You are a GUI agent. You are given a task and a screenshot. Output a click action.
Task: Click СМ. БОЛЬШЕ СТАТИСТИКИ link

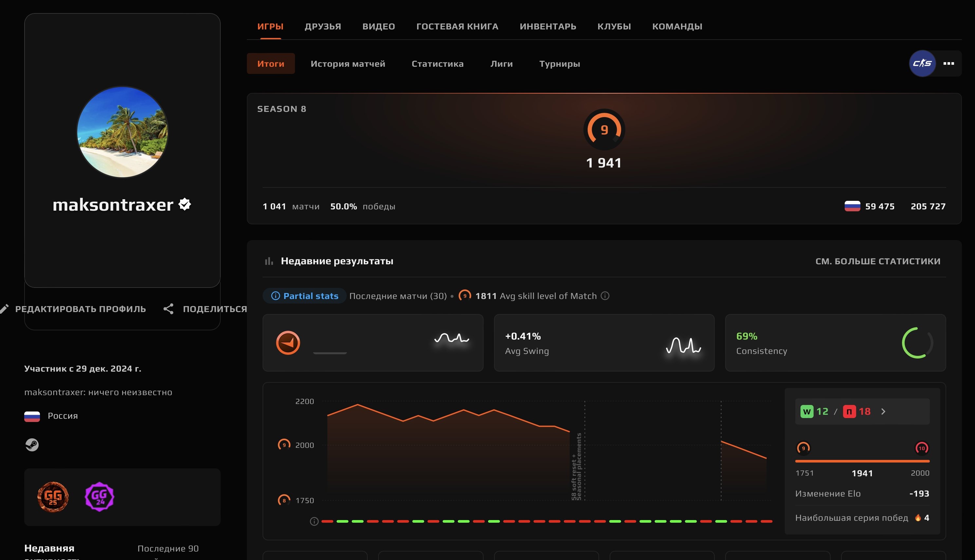coord(878,261)
